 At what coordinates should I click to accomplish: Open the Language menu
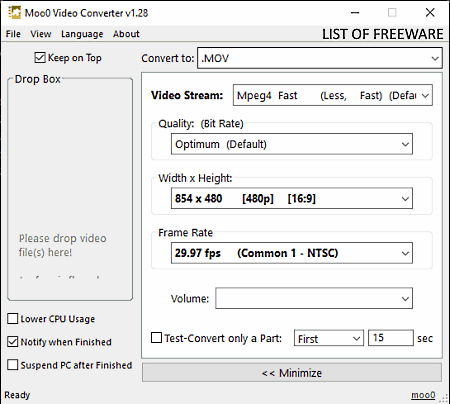[x=82, y=34]
